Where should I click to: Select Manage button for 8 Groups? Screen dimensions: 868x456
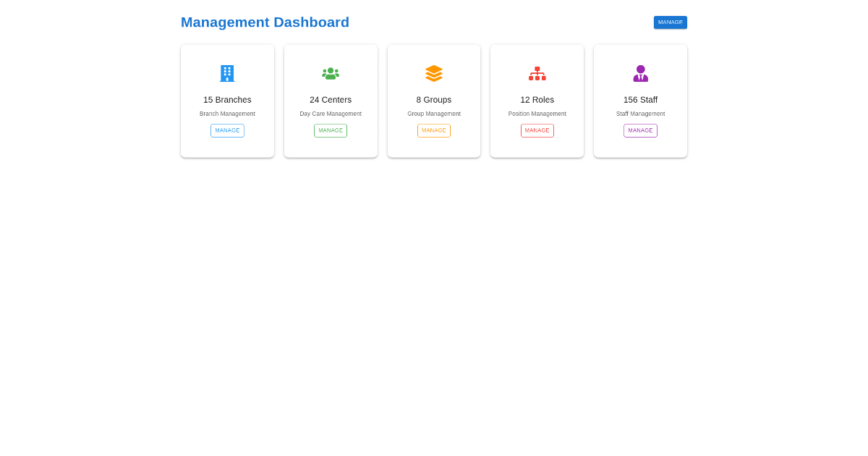pyautogui.click(x=434, y=130)
